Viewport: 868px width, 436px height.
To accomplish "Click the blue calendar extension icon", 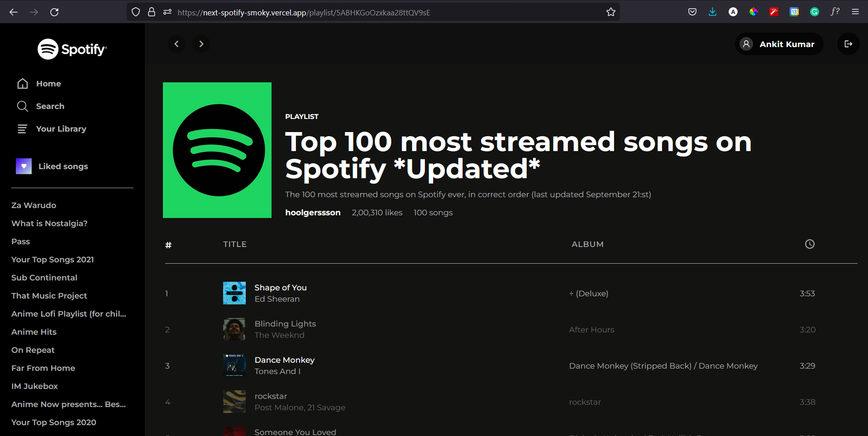I will [794, 12].
